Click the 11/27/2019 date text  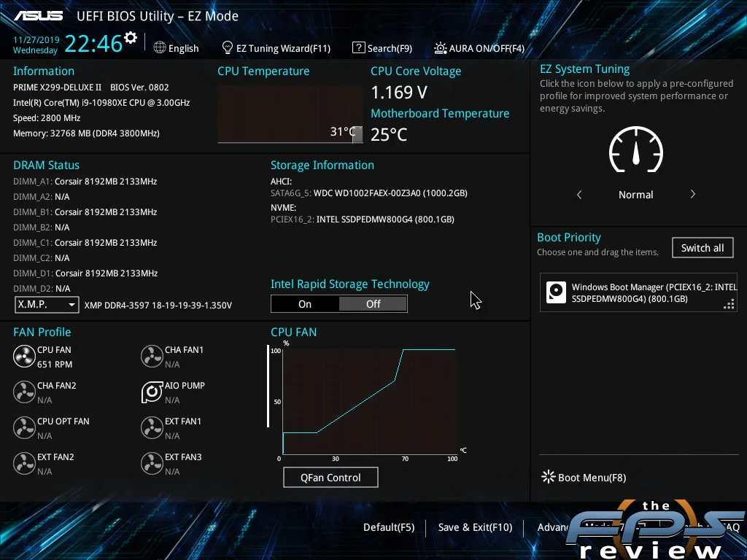(x=36, y=40)
